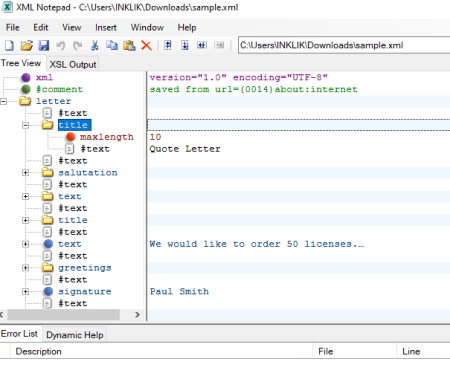Save the file with the floppy icon
The image size is (450, 379).
pos(44,45)
